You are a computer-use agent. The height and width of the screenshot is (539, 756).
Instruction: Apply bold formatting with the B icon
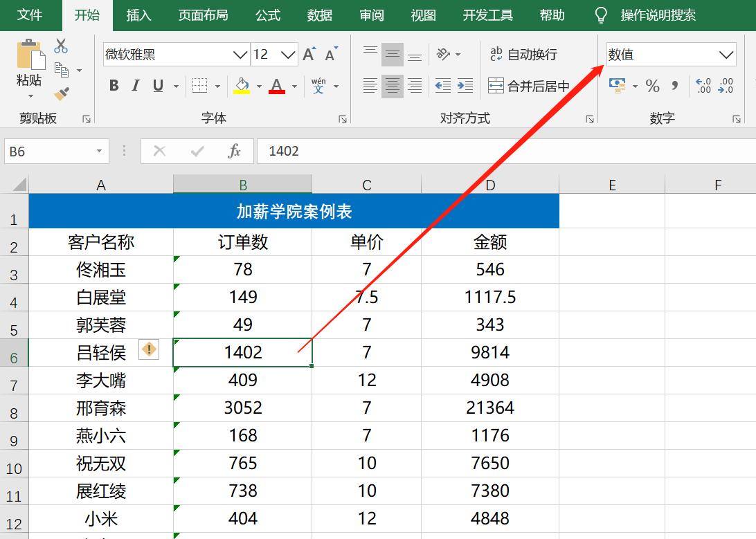point(114,85)
